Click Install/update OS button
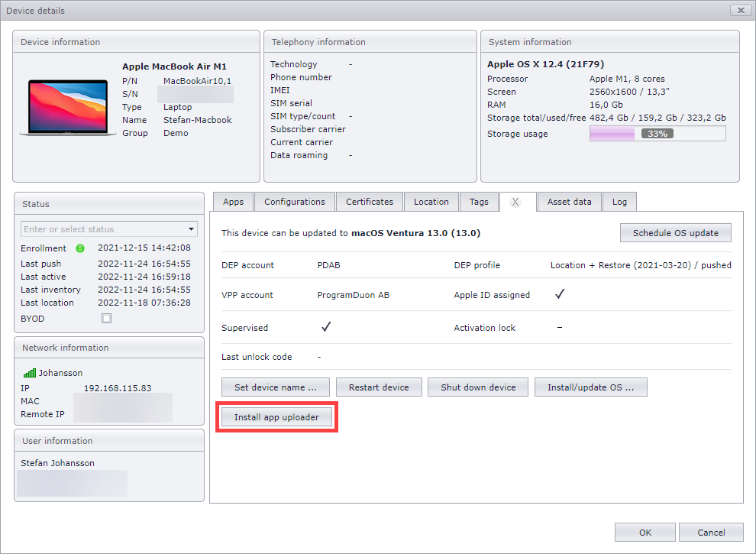The width and height of the screenshot is (756, 554). (590, 387)
